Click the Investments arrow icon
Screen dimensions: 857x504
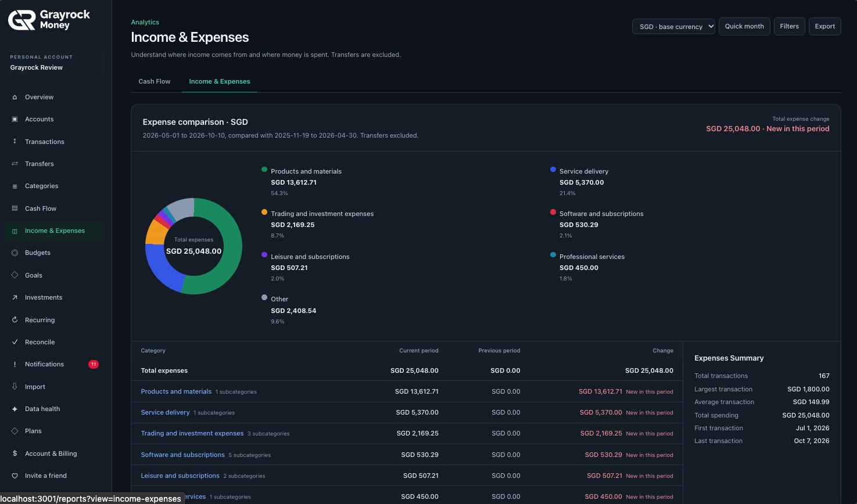[x=15, y=297]
